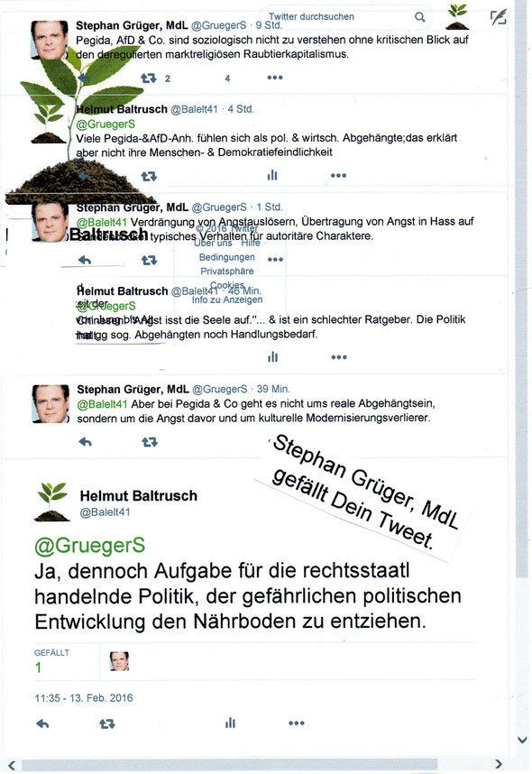Open tweet activity on the 11:35 tweet
The height and width of the screenshot is (774, 532).
coord(230,723)
